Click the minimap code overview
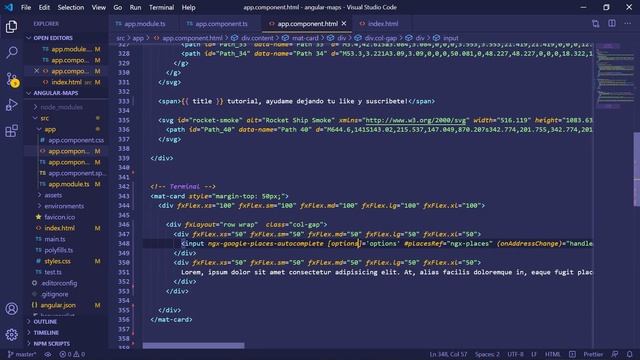This screenshot has width=640, height=360. pyautogui.click(x=614, y=76)
